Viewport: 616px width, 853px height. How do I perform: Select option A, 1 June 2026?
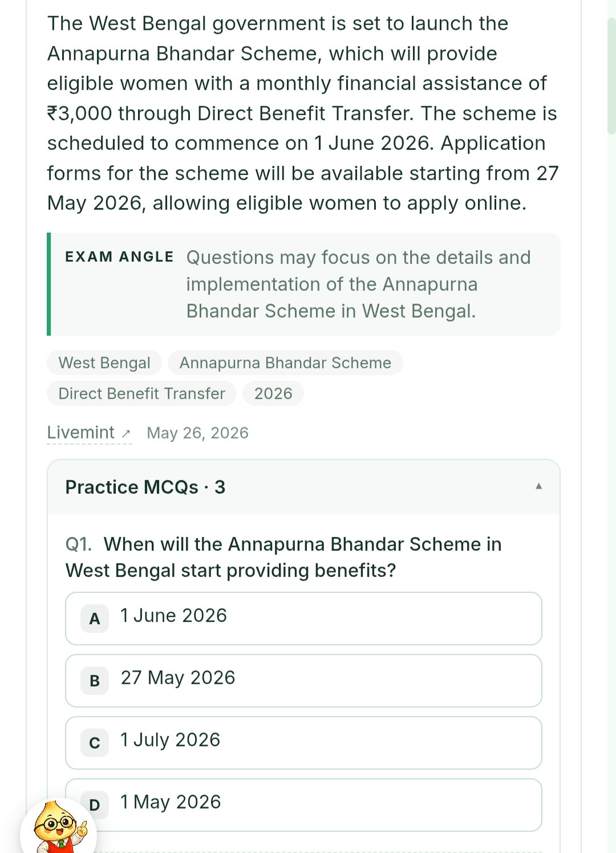click(303, 619)
